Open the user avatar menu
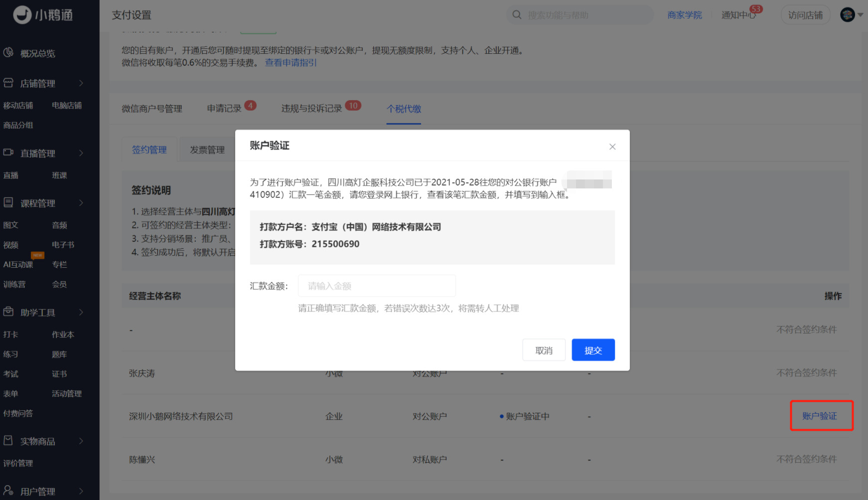Screen dimensions: 868x500 [x=848, y=15]
